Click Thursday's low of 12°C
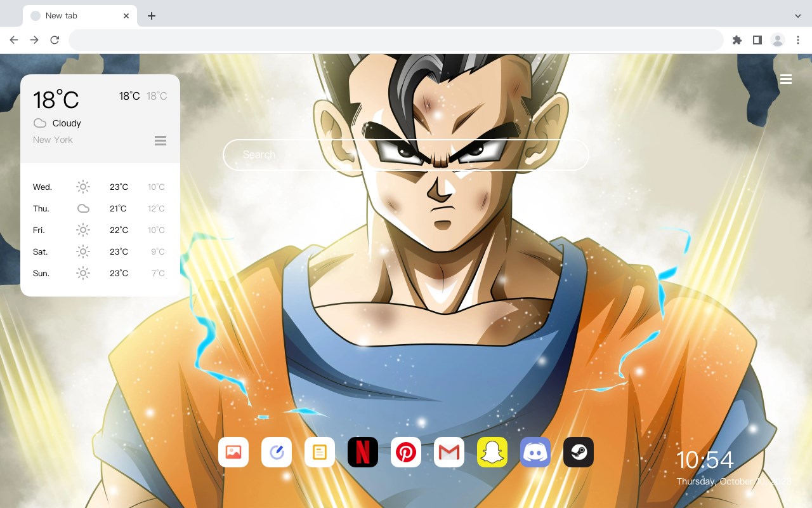The image size is (812, 508). point(156,208)
